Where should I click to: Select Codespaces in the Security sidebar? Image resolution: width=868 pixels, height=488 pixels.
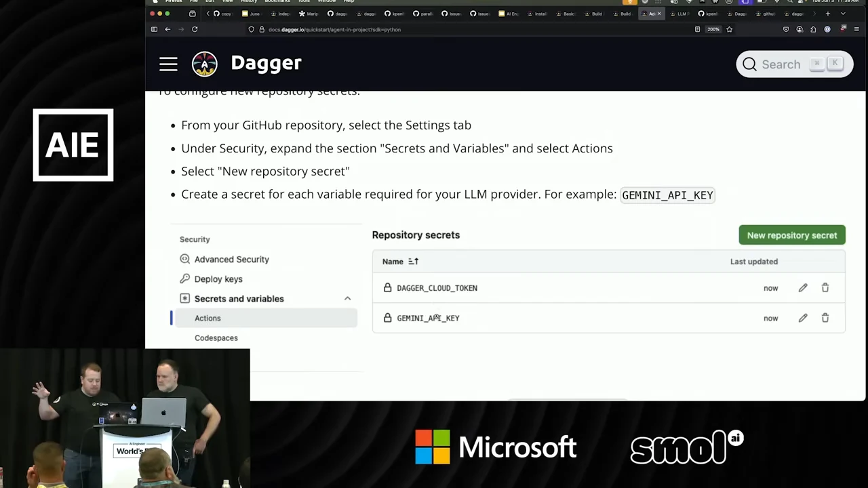pos(216,338)
